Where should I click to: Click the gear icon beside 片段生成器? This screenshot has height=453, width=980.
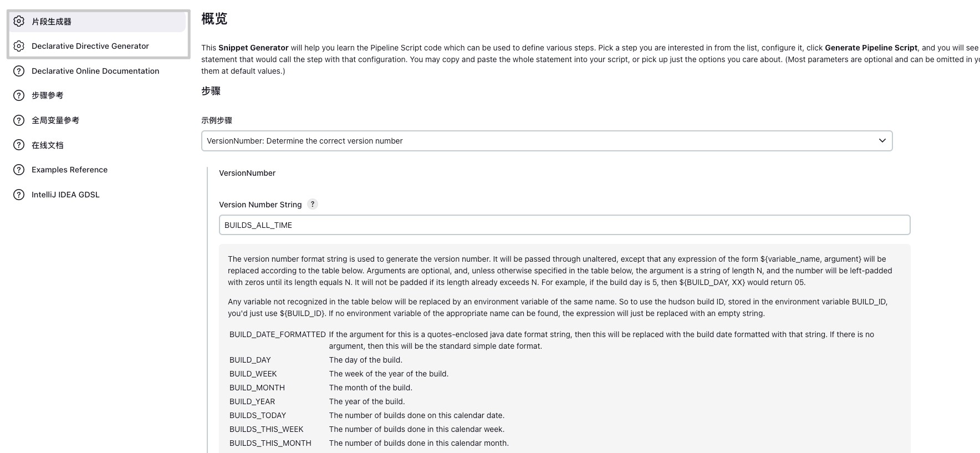point(19,21)
